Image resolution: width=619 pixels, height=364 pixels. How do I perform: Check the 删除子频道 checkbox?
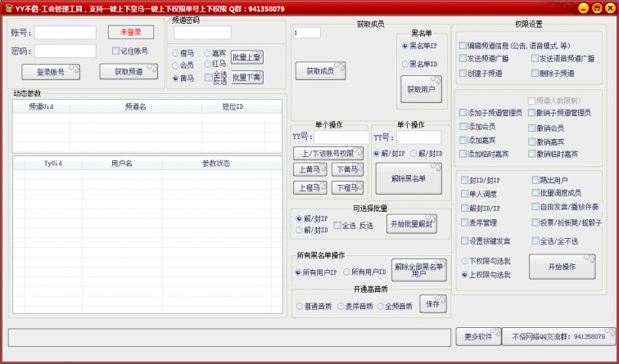tap(535, 74)
